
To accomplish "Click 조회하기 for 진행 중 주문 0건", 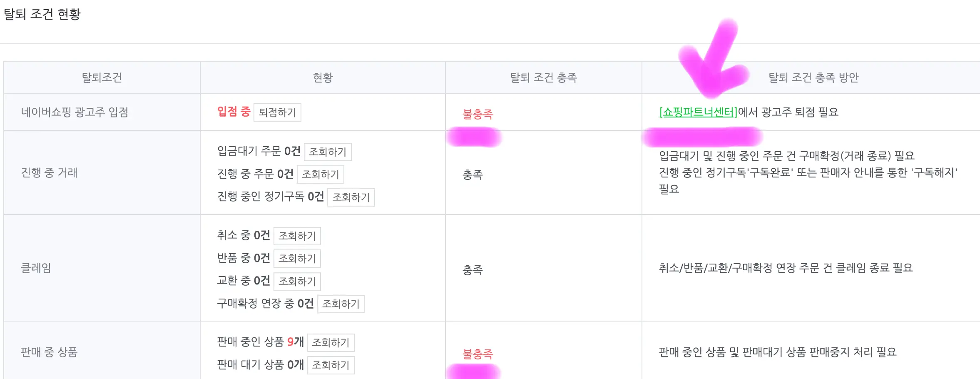I will [321, 175].
